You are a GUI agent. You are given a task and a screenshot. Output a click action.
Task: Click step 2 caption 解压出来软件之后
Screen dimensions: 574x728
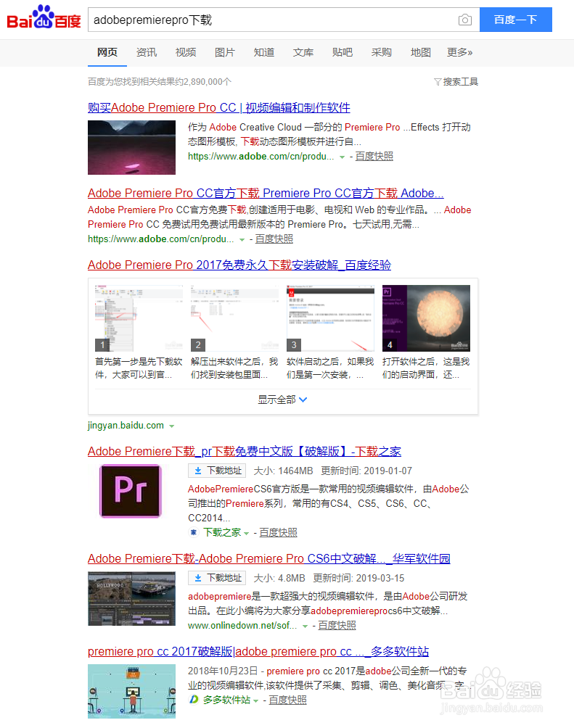[234, 368]
